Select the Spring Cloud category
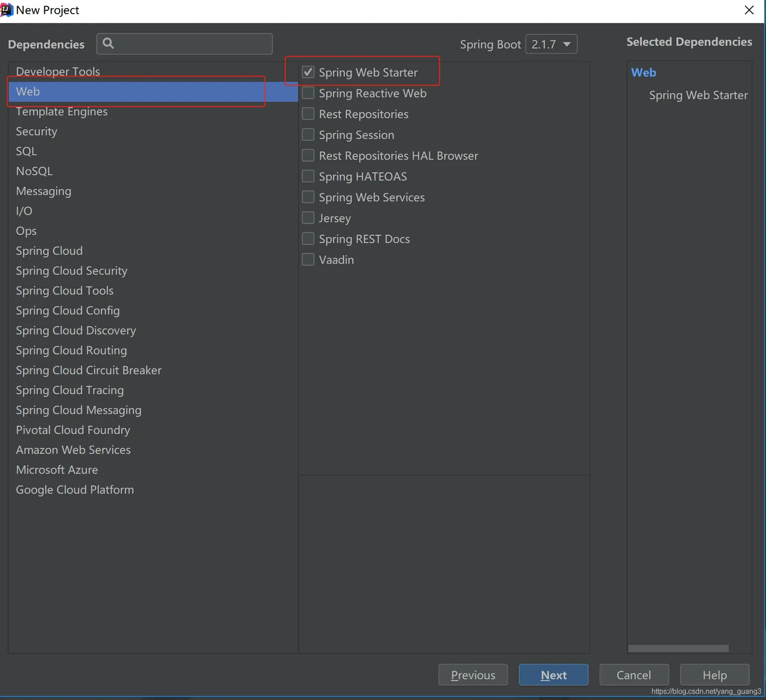Image resolution: width=766 pixels, height=700 pixels. 153,251
